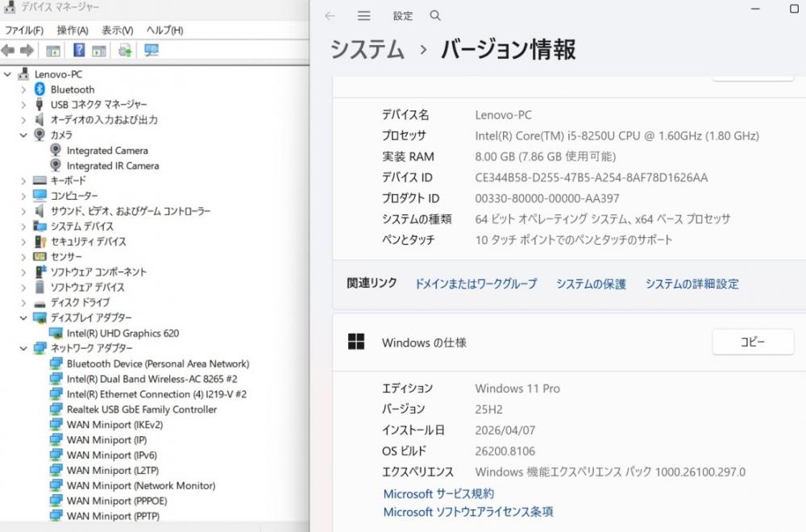The height and width of the screenshot is (532, 806).
Task: Open システムの保護 link
Action: point(591,284)
